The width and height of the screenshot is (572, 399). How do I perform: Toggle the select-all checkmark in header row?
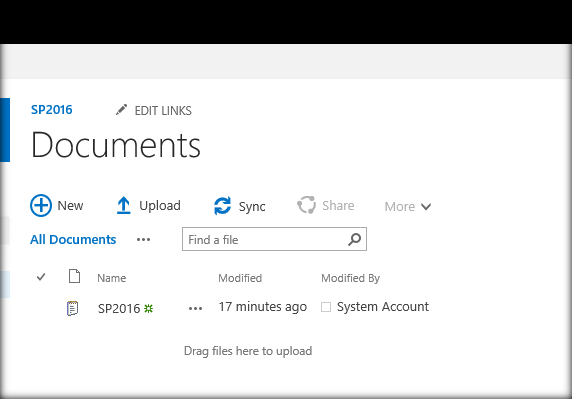(x=41, y=277)
